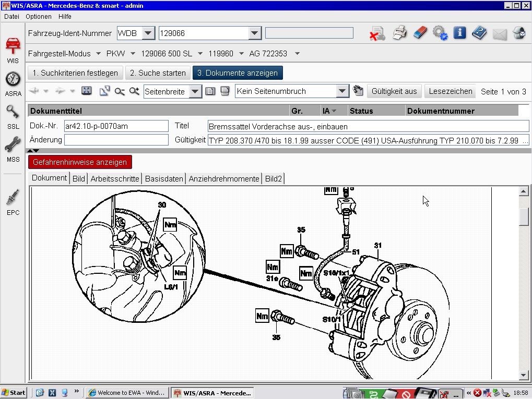Open the Windows Start menu
This screenshot has width=532, height=399.
coord(14,393)
